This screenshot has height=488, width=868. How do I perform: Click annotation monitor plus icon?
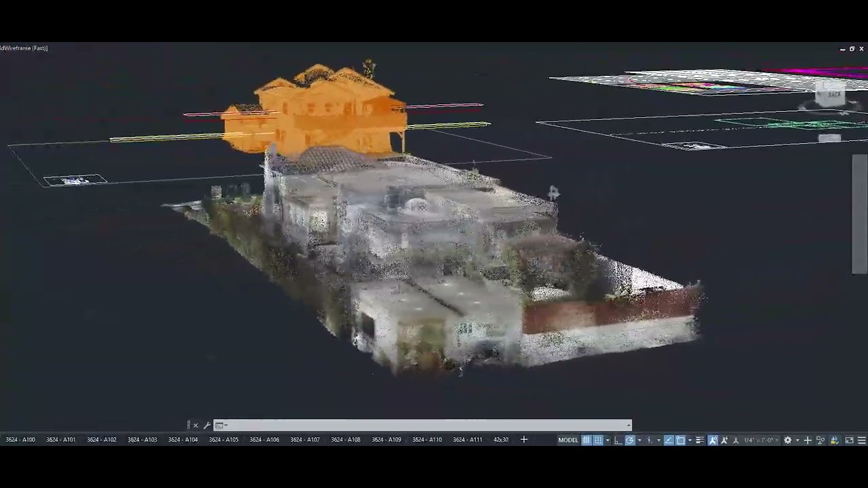coord(808,440)
